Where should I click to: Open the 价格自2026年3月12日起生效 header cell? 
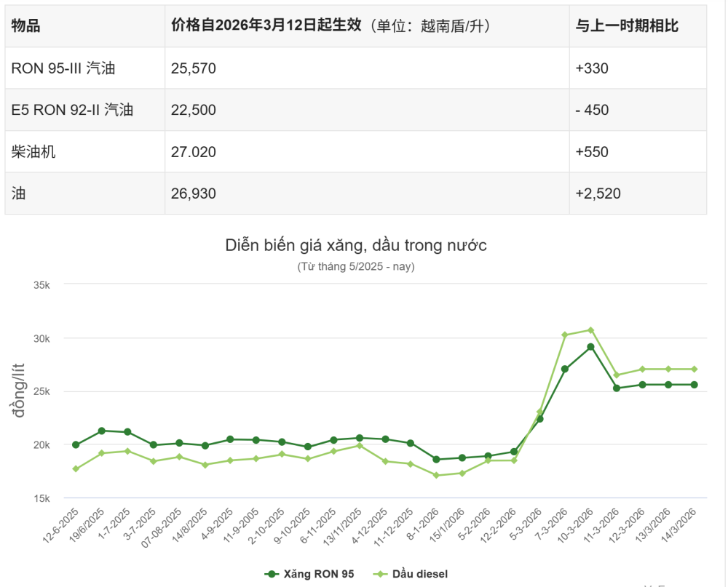tap(331, 24)
